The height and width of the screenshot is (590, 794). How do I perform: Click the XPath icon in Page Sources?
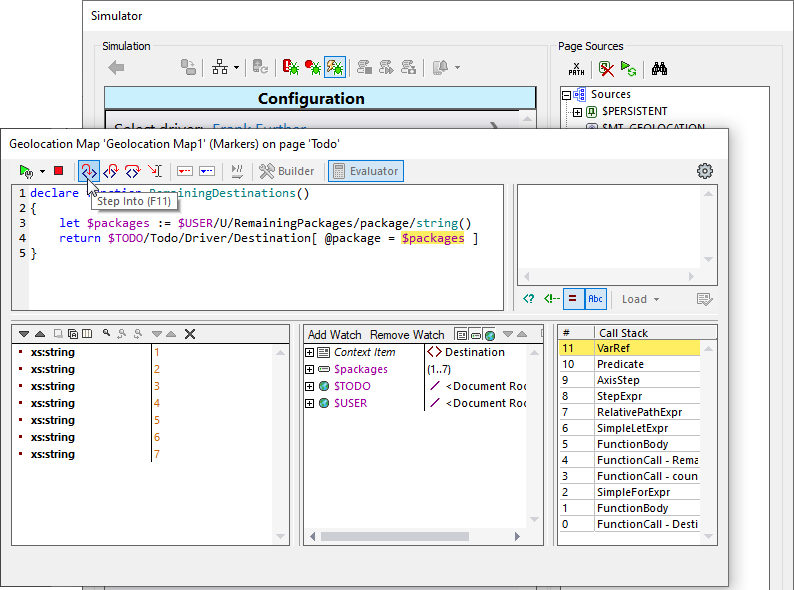pos(577,69)
